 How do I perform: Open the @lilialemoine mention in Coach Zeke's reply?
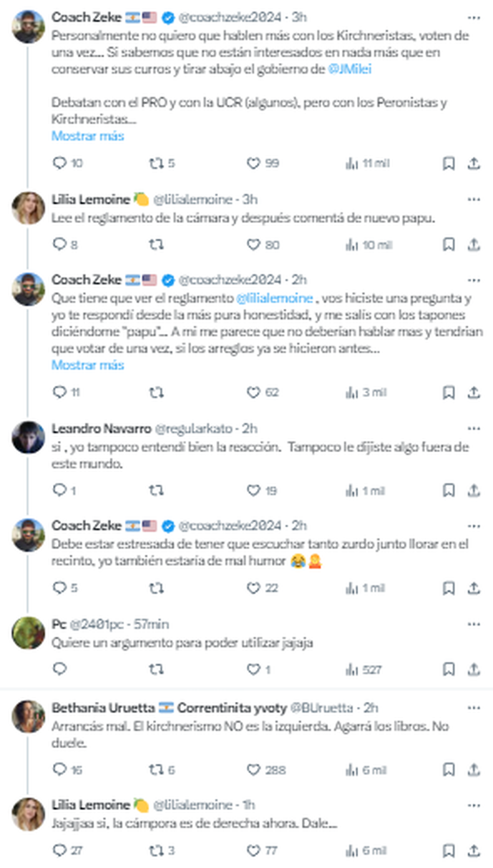pos(274,299)
